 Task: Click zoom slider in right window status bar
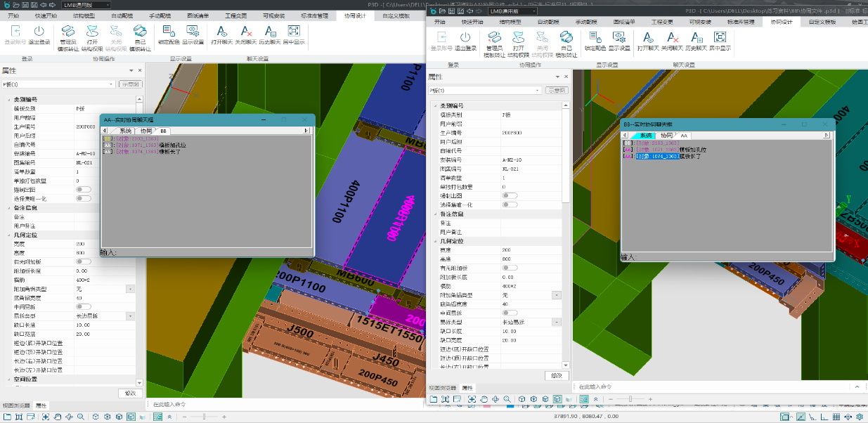[x=630, y=399]
